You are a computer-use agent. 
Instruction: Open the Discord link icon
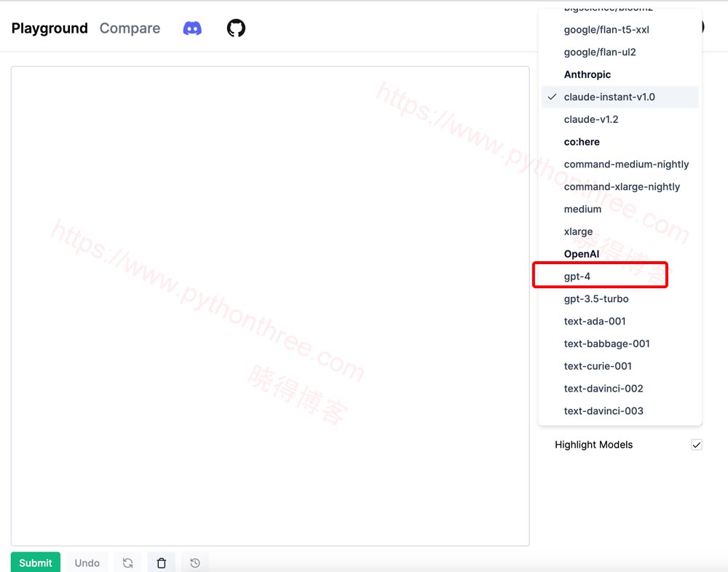coord(192,28)
